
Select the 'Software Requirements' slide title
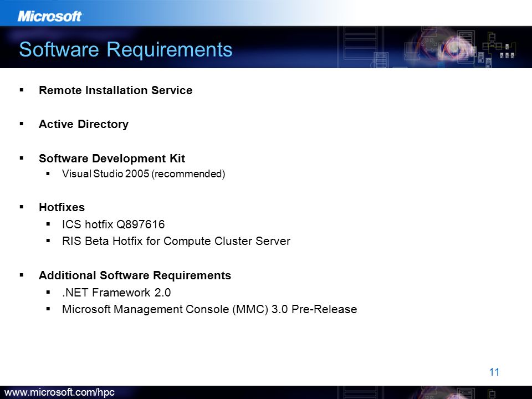(126, 49)
